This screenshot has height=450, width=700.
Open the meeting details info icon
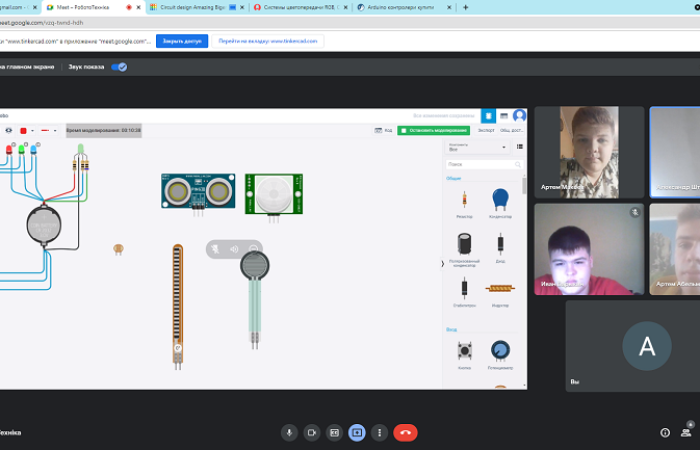[x=665, y=432]
